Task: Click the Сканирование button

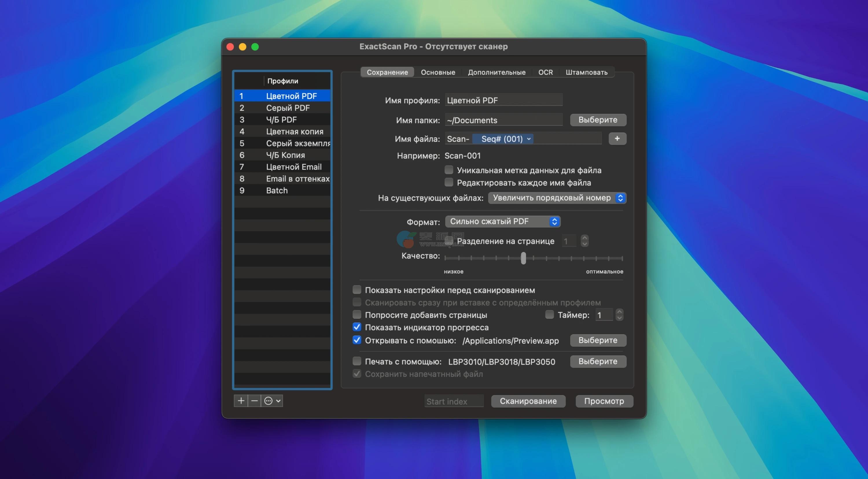Action: [x=528, y=401]
